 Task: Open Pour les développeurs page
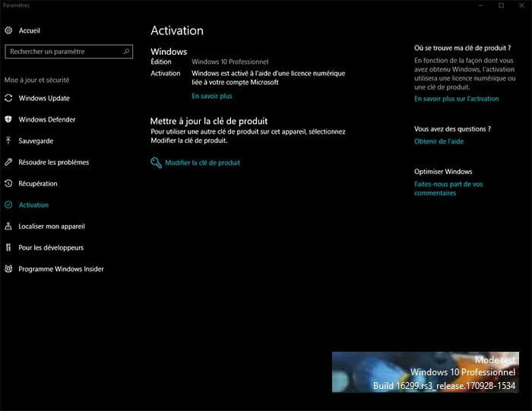(x=51, y=248)
